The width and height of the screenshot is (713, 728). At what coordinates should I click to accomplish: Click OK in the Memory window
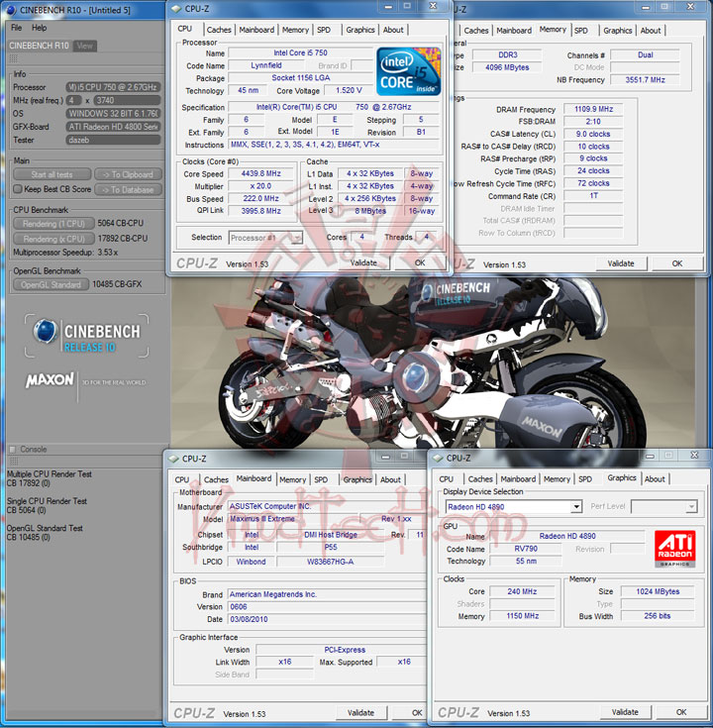(x=677, y=263)
